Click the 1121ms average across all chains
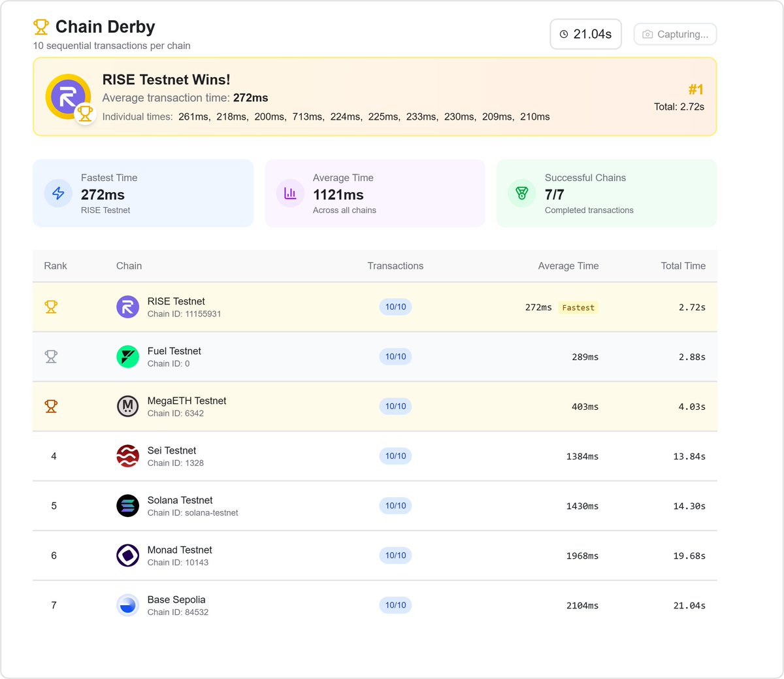The image size is (784, 679). tap(338, 195)
